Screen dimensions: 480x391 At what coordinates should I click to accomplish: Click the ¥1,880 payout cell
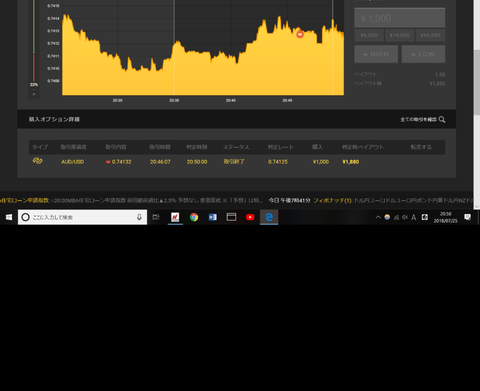(x=351, y=162)
